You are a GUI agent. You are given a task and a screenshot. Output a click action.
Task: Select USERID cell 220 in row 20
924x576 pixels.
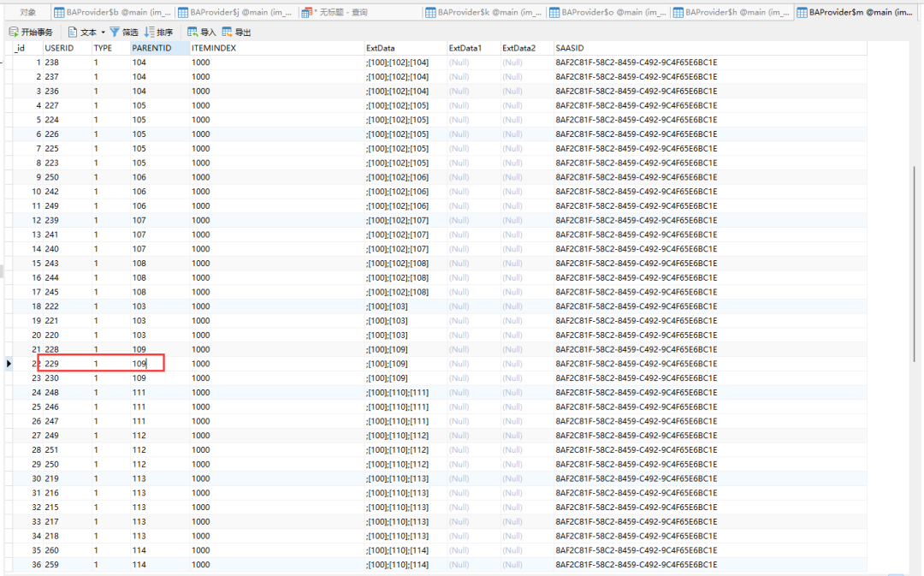tap(68, 336)
